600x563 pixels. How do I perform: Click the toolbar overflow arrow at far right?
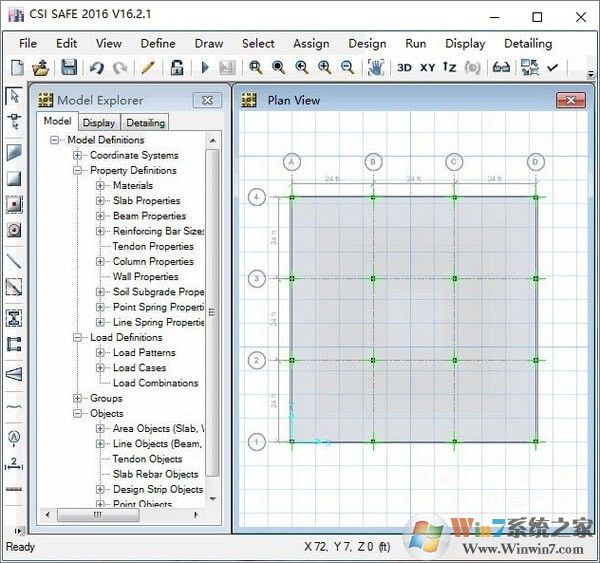tap(590, 73)
